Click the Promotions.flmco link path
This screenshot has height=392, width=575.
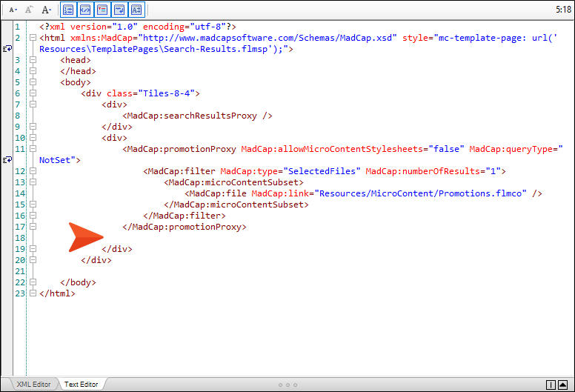(421, 193)
